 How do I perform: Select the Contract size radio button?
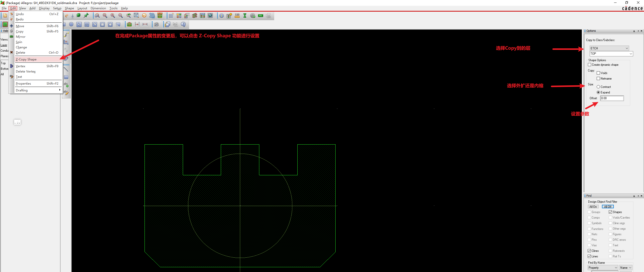click(598, 87)
